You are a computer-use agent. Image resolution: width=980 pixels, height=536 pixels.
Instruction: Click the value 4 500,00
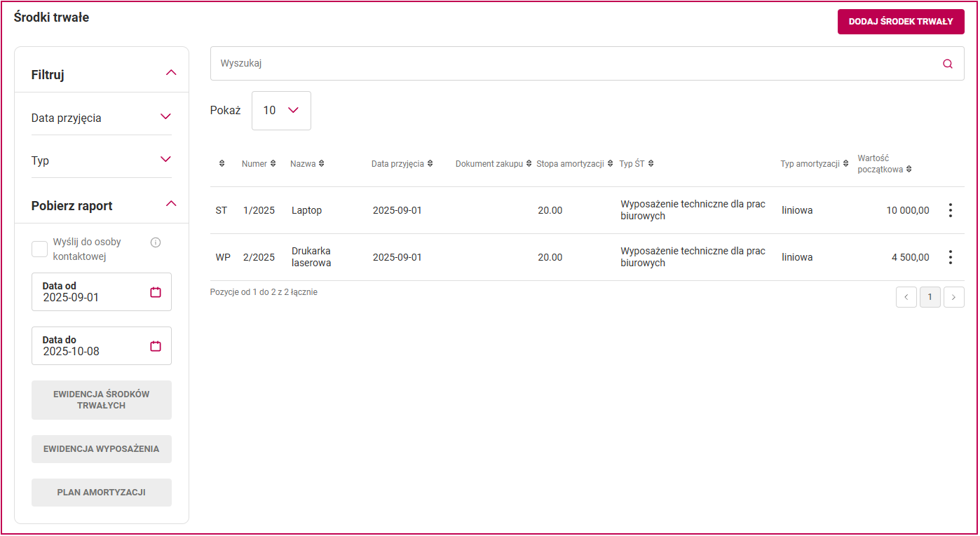(911, 257)
